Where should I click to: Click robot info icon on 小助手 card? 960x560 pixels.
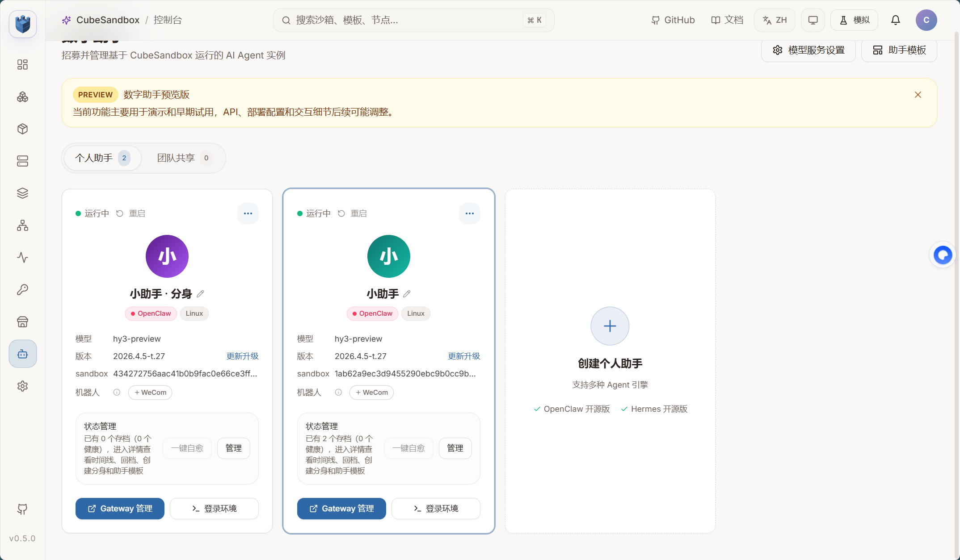click(x=338, y=393)
